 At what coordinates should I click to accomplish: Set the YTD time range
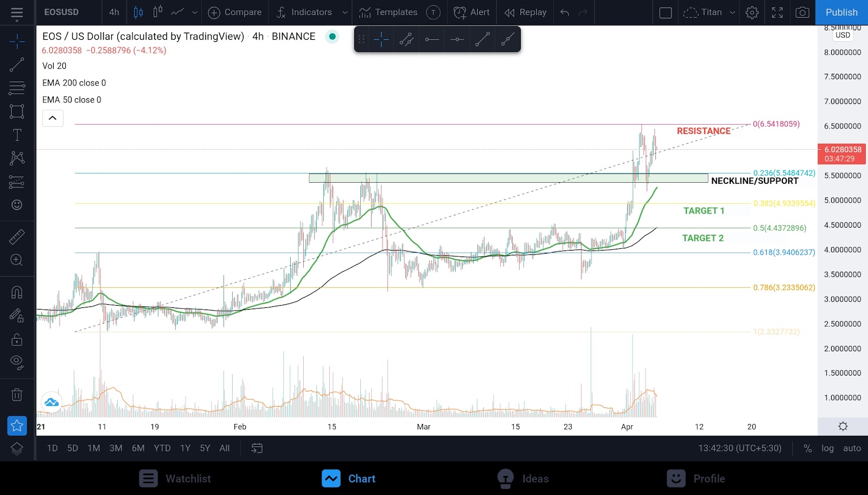pyautogui.click(x=162, y=448)
